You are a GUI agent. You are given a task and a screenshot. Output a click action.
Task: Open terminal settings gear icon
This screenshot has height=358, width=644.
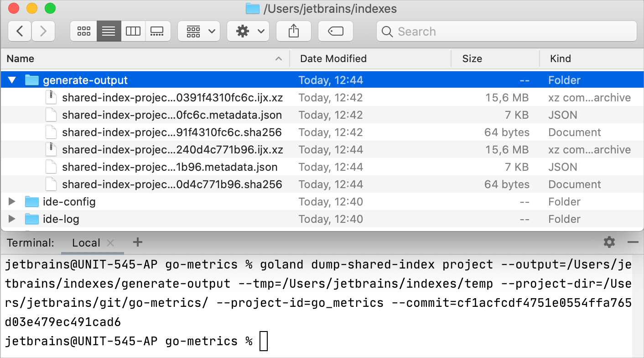coord(609,242)
